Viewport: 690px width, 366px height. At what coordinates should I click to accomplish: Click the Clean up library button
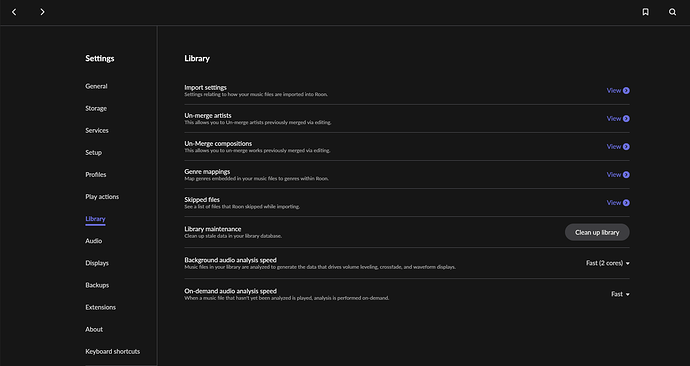[x=597, y=232]
